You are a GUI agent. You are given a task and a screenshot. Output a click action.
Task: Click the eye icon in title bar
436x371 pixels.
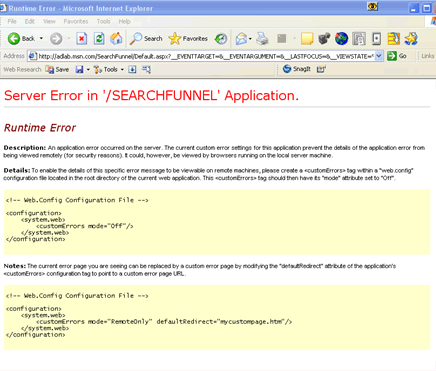[372, 6]
